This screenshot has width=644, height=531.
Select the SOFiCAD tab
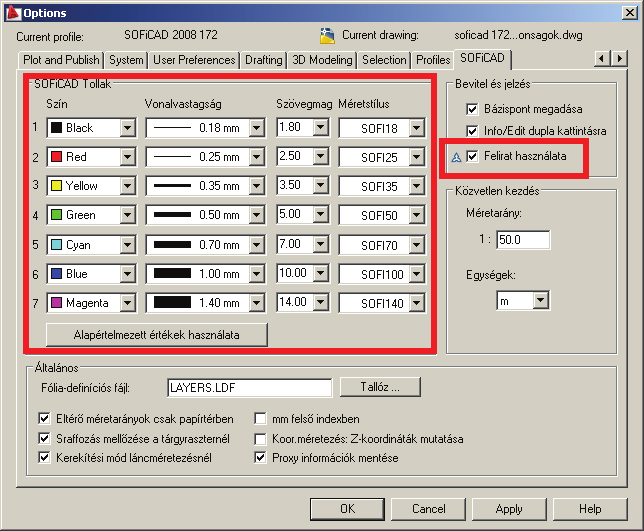tap(482, 58)
